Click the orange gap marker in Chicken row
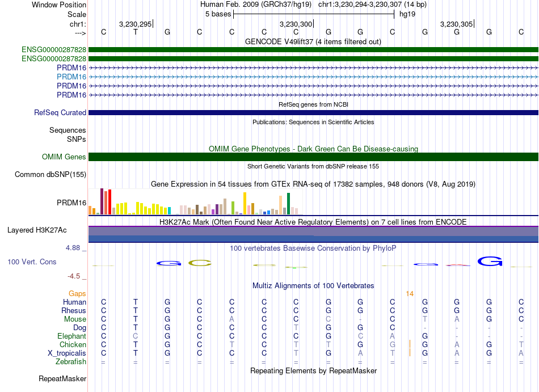 pyautogui.click(x=410, y=344)
